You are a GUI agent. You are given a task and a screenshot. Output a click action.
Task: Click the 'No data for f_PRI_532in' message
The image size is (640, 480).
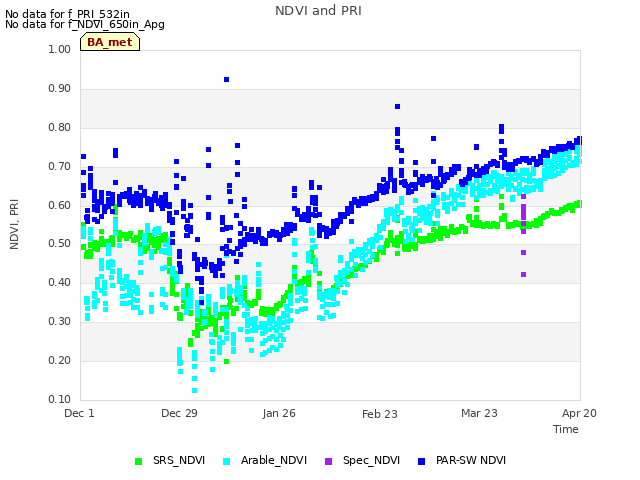(67, 14)
